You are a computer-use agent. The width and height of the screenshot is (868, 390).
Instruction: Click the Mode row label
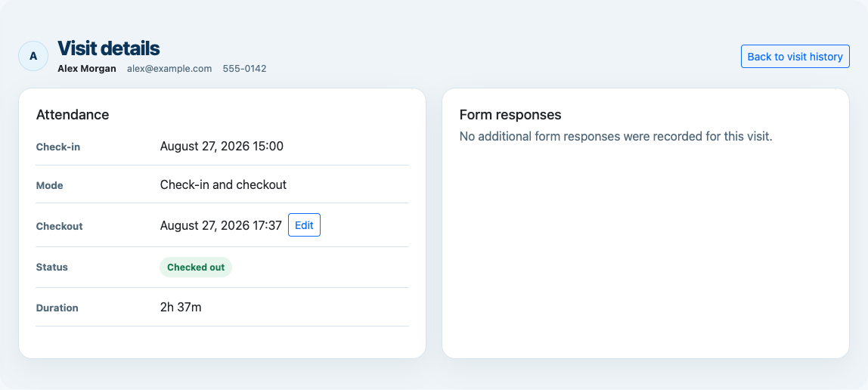click(49, 185)
